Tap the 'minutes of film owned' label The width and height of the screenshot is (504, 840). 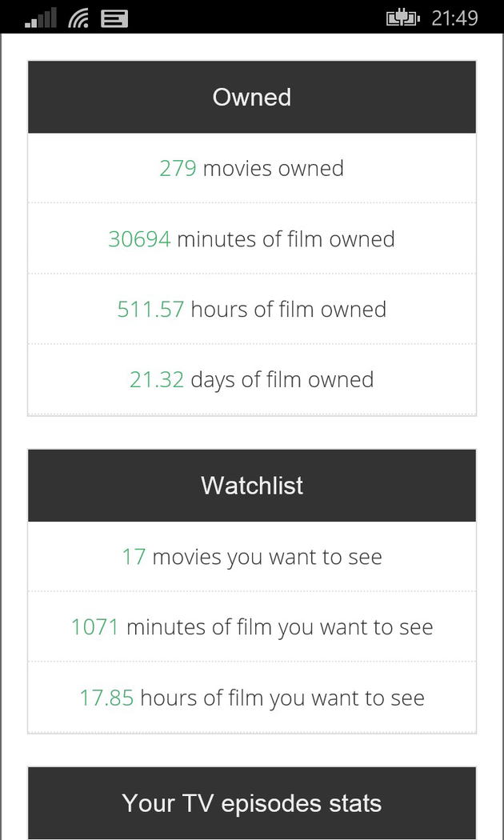[286, 238]
